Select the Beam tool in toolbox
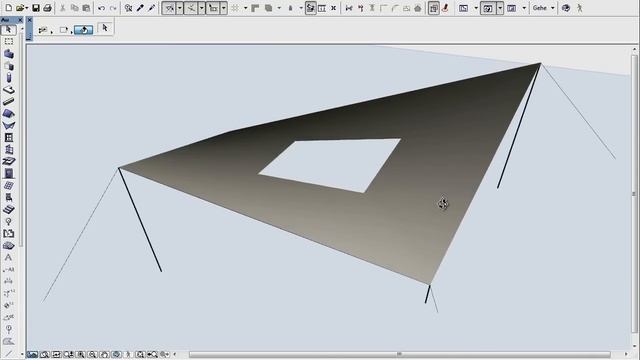Image resolution: width=640 pixels, height=360 pixels. pyautogui.click(x=8, y=101)
